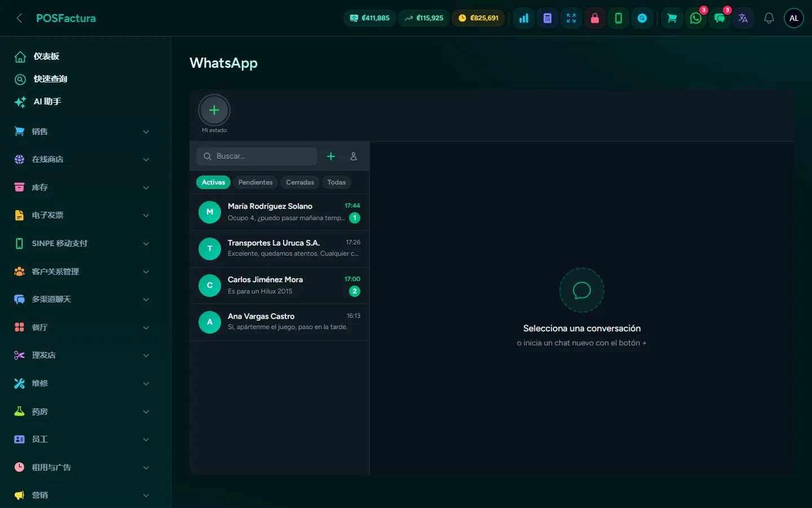Click the T avatar of Transportes La Uruca
Screen dimensions: 812x508
coord(210,249)
